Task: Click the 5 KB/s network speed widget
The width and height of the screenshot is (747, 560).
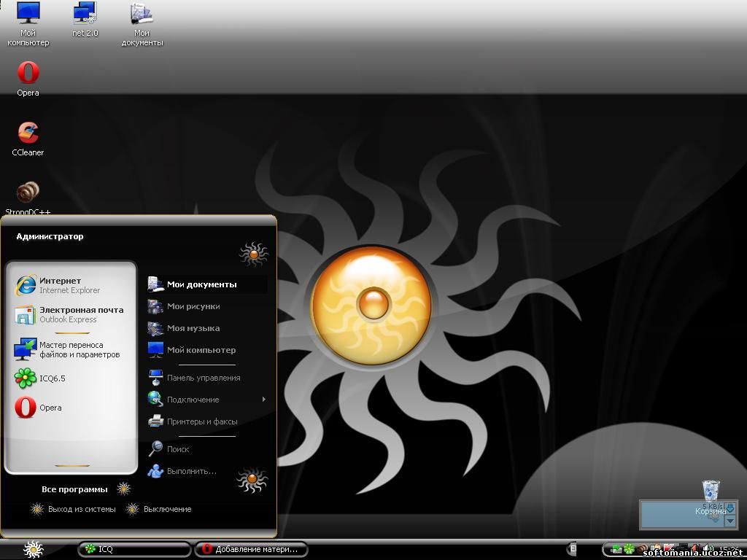Action: [x=689, y=514]
